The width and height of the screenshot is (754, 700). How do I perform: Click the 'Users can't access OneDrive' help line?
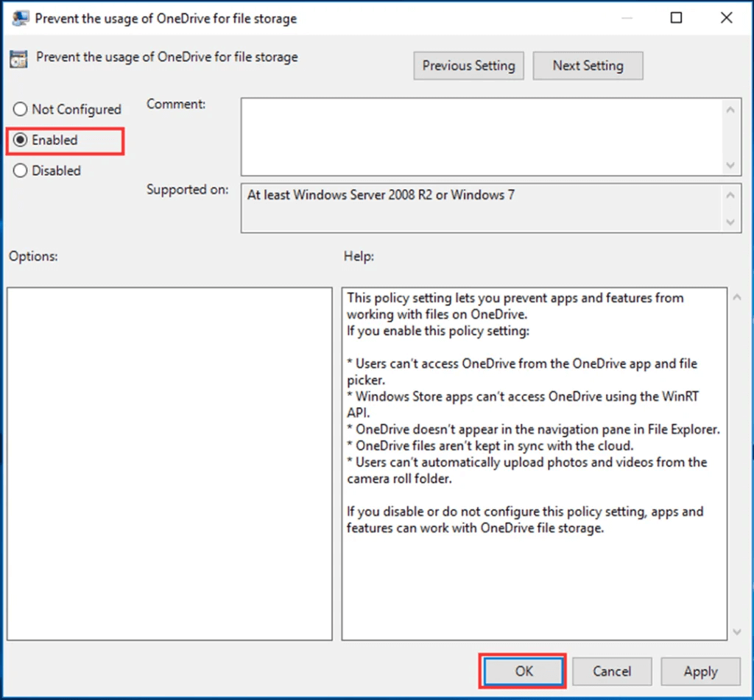tap(522, 372)
